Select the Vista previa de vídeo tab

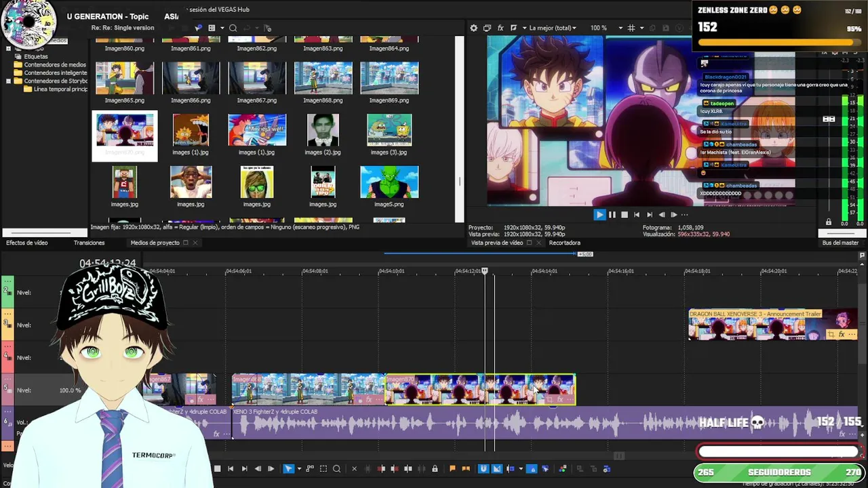(497, 243)
